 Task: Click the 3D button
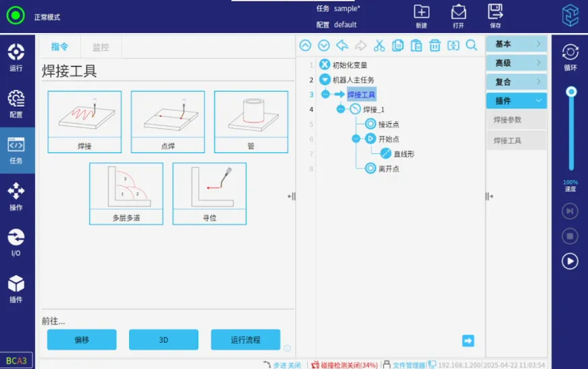[163, 339]
